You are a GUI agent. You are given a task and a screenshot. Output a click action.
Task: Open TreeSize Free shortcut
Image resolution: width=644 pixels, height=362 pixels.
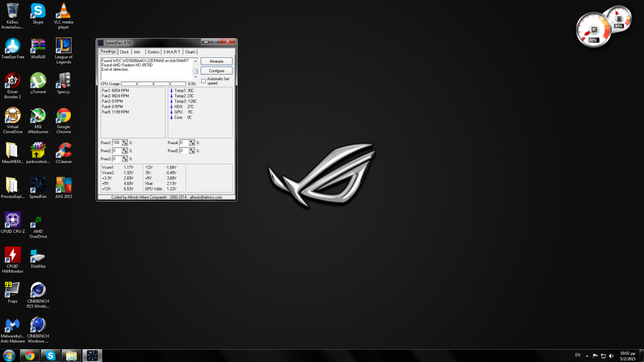(x=13, y=48)
